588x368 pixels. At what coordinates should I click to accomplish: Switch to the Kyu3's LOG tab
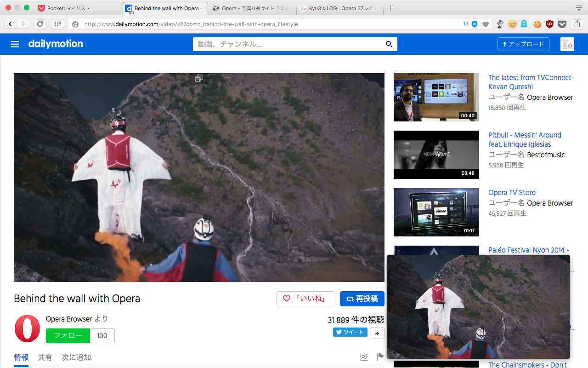(340, 8)
